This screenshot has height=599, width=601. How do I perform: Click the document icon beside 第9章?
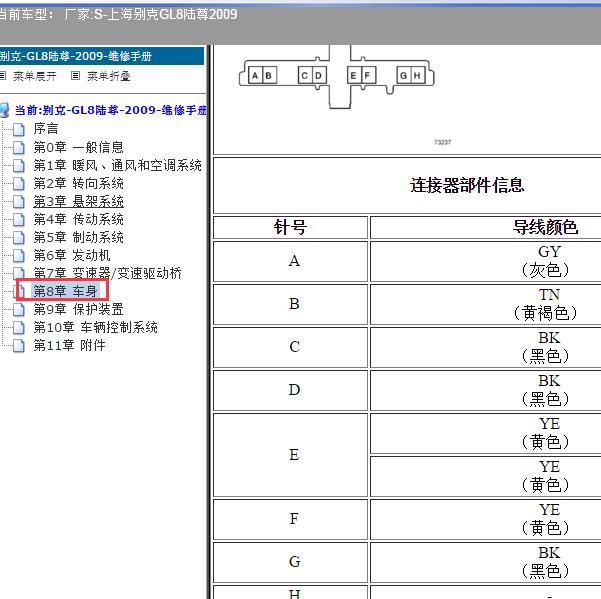18,310
